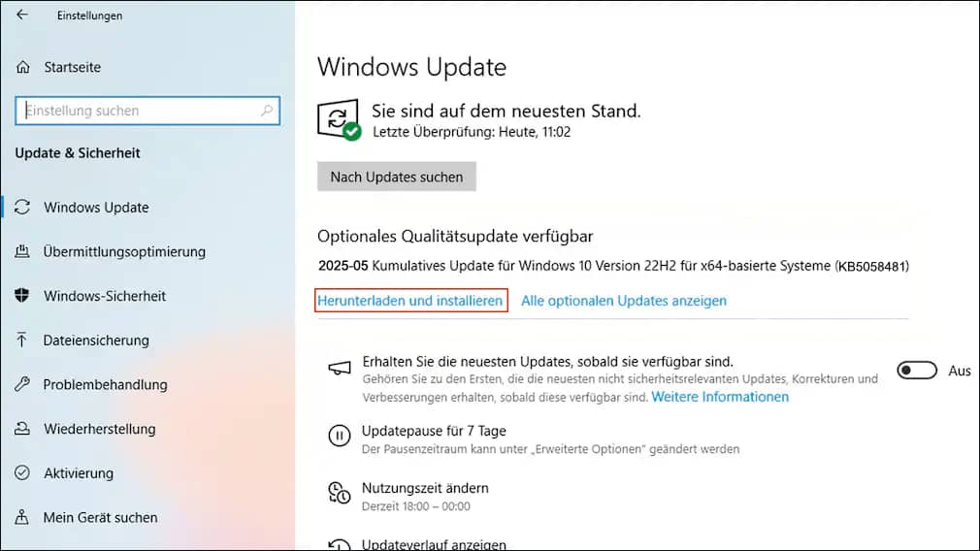Viewport: 980px width, 551px height.
Task: Click Nach Updates suchen button
Action: pos(396,177)
